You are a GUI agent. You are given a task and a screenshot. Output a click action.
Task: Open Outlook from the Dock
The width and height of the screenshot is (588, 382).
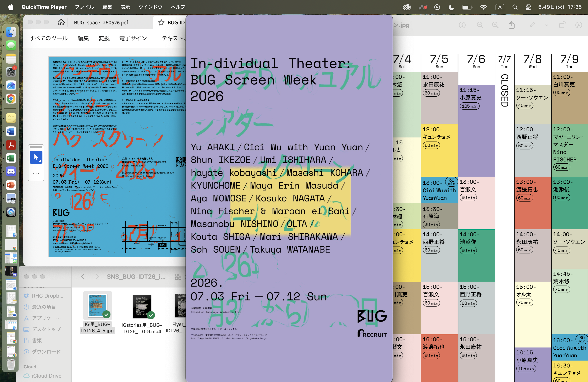pyautogui.click(x=11, y=85)
